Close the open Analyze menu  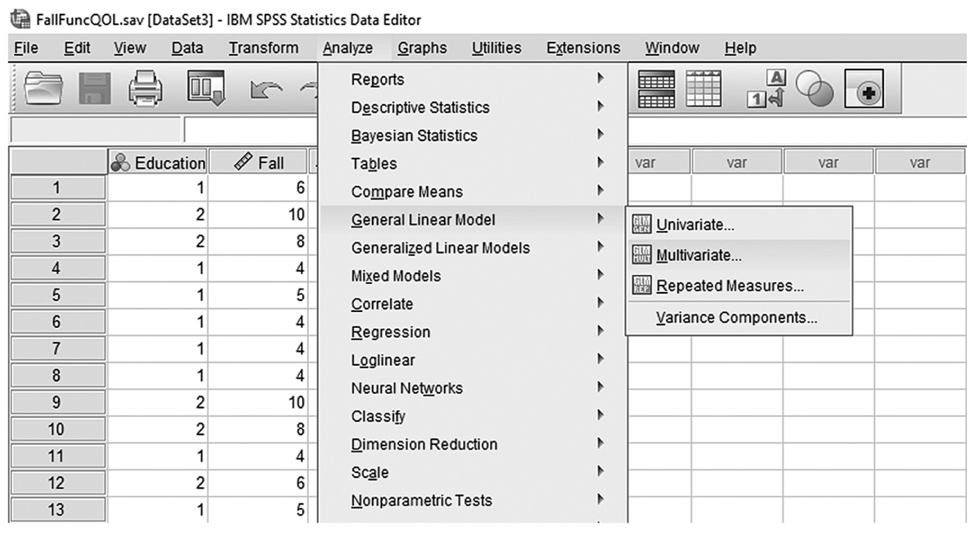tap(347, 48)
